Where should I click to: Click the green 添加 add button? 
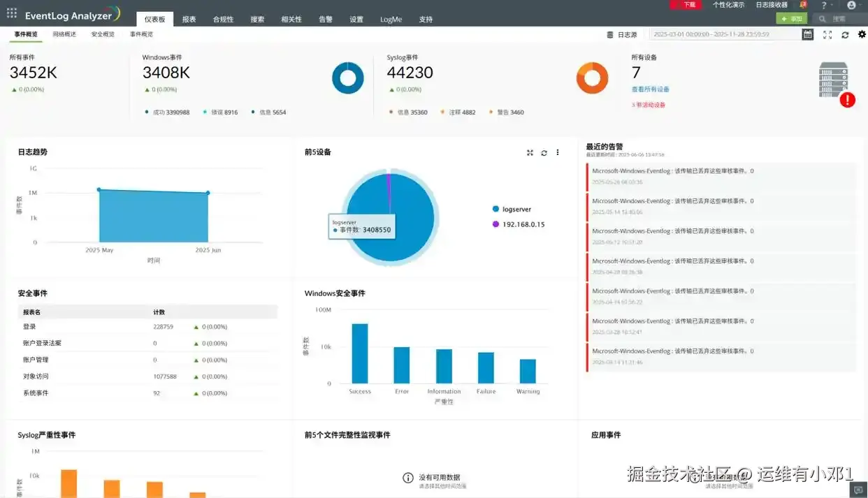792,19
